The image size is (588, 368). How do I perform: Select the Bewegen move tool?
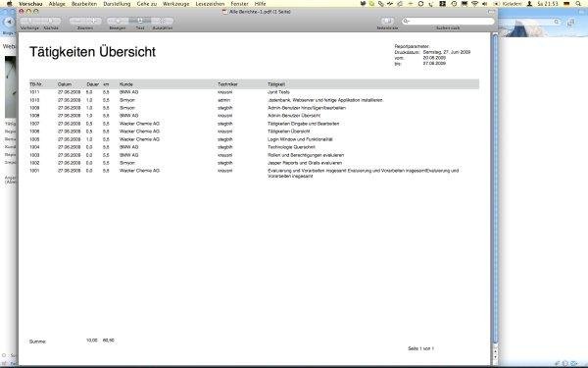(118, 21)
